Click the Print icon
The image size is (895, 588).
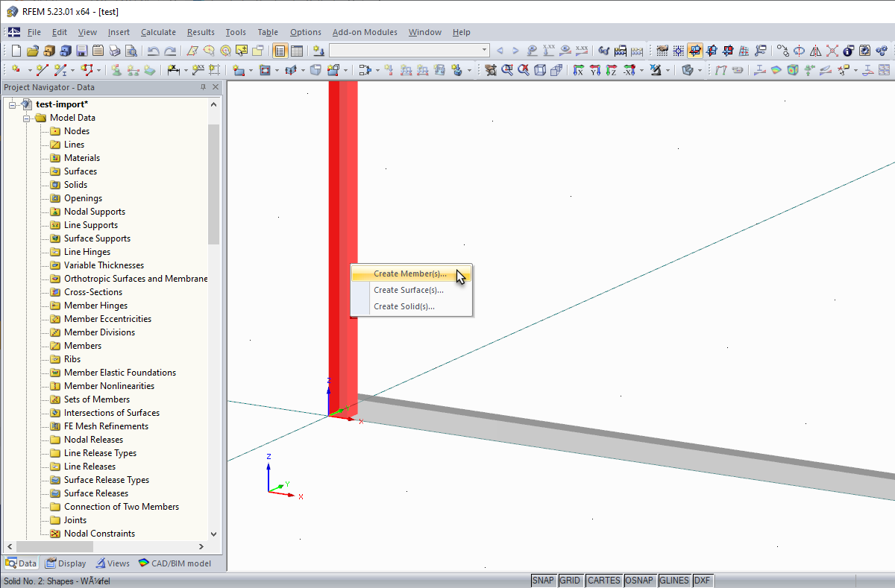[114, 51]
